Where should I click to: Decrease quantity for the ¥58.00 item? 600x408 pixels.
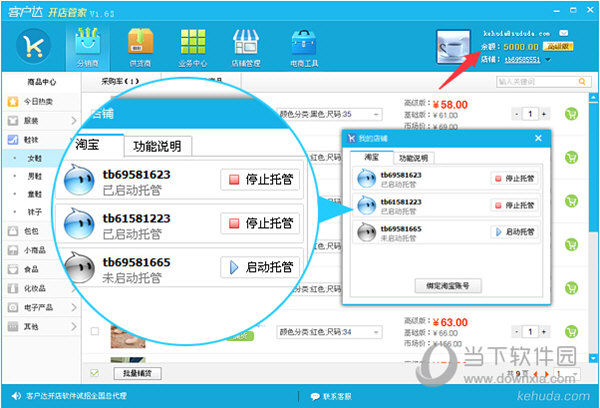pyautogui.click(x=517, y=114)
